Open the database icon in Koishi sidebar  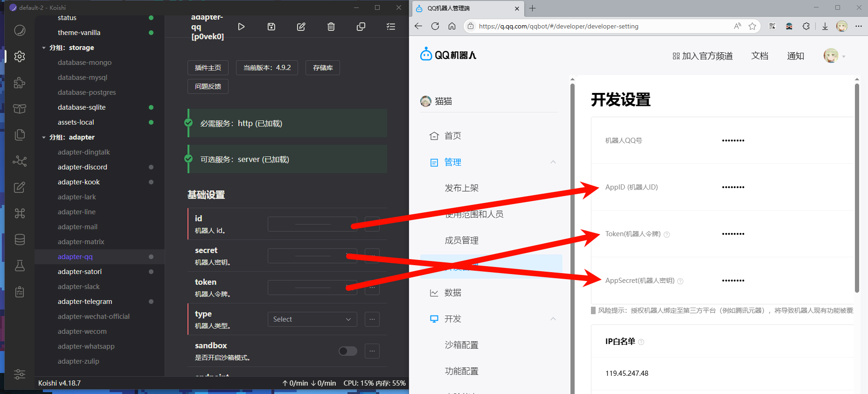click(x=20, y=239)
